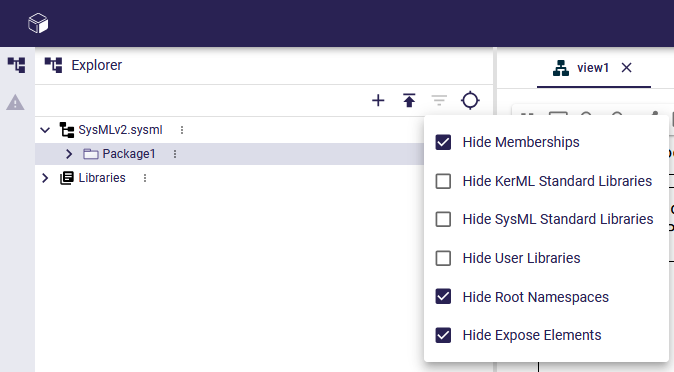
Task: Check Hide KerML Standard Libraries
Action: pos(443,181)
